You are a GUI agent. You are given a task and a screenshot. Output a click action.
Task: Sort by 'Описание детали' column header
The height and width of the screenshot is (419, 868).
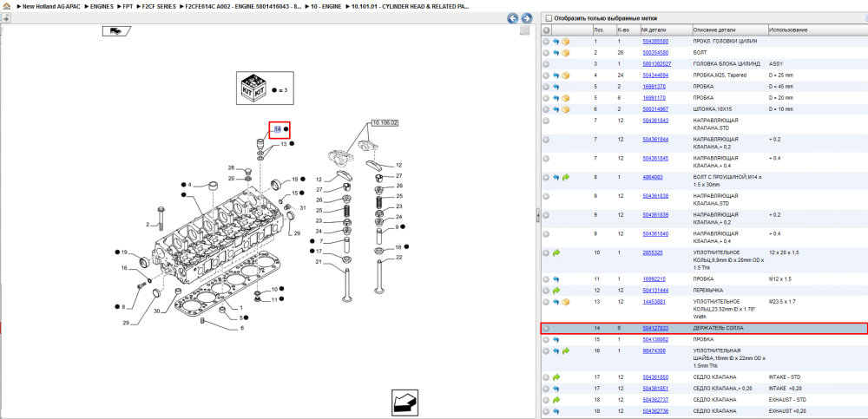(x=729, y=29)
